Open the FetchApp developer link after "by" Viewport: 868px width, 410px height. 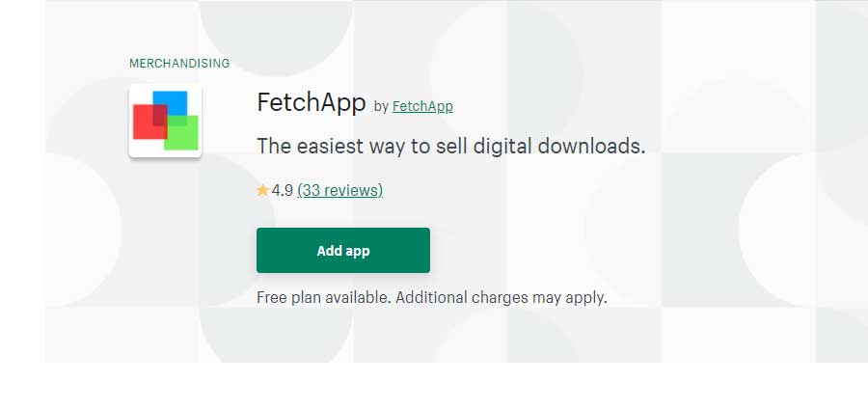(x=422, y=106)
